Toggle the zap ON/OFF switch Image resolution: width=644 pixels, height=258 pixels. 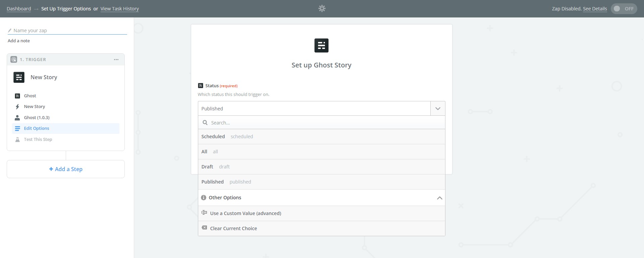tap(624, 9)
